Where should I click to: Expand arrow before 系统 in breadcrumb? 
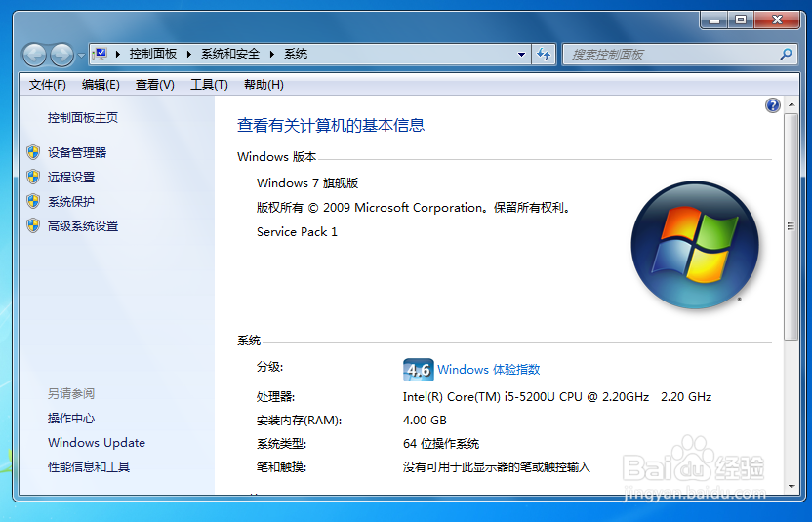pos(272,54)
